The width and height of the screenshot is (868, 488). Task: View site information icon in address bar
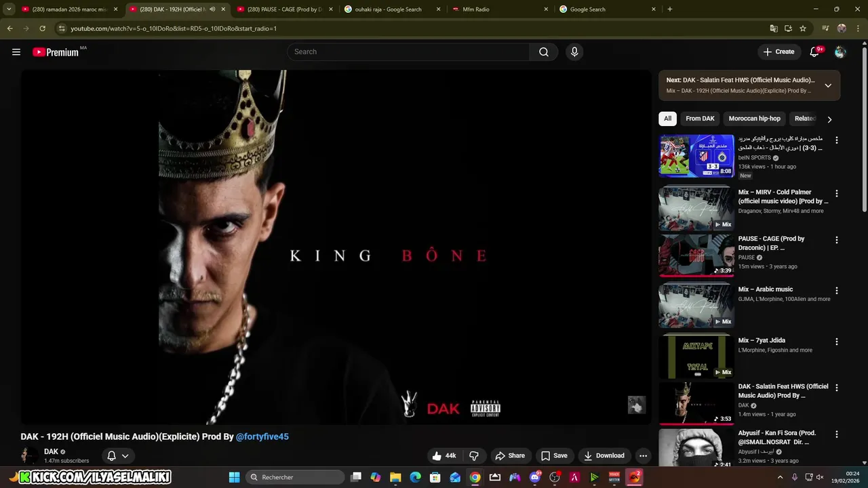62,28
